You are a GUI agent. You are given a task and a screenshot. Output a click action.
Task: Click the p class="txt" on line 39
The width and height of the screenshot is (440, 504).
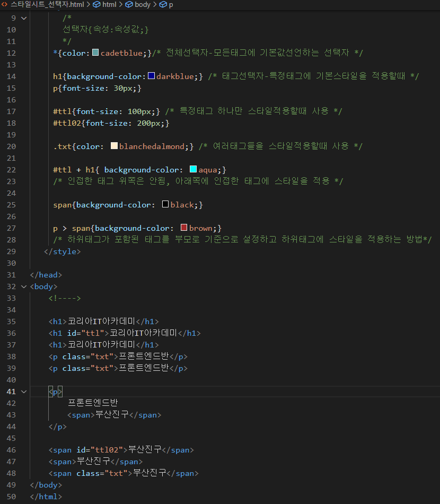[118, 368]
